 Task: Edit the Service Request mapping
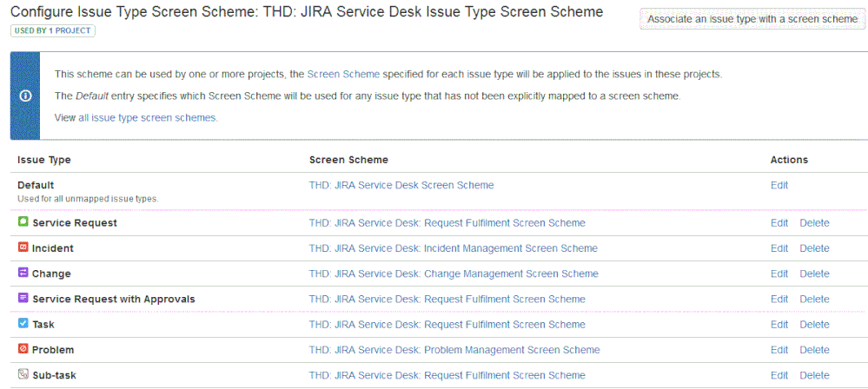pos(779,223)
